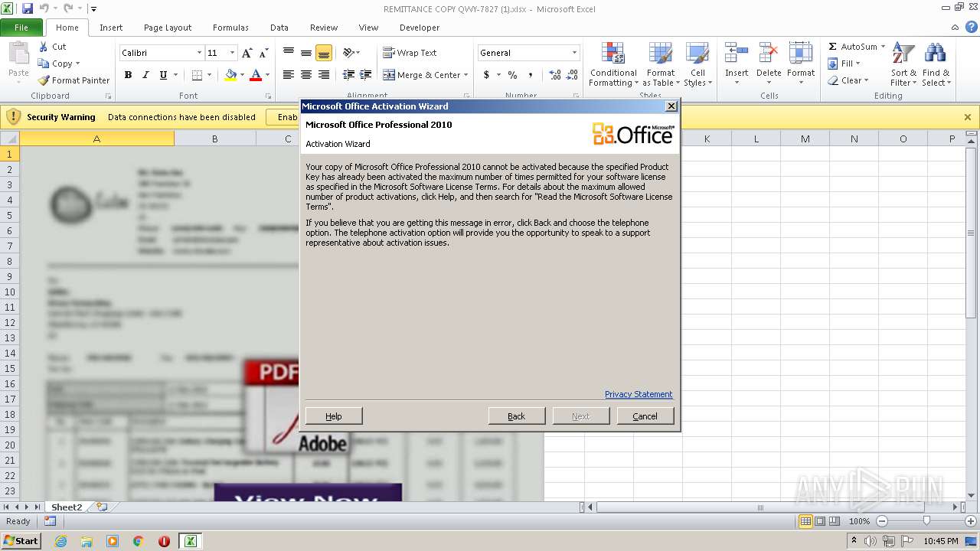Click the Decrease Indent icon
The width and height of the screenshot is (980, 551).
point(348,75)
